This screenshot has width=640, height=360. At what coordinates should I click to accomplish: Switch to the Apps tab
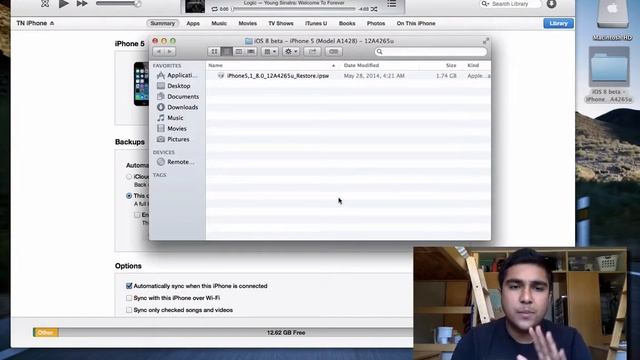point(193,23)
